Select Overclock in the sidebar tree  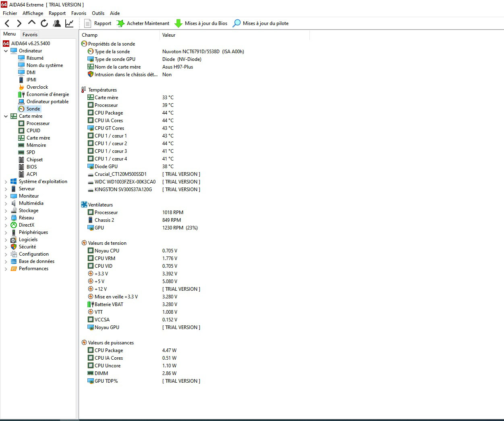[x=37, y=87]
